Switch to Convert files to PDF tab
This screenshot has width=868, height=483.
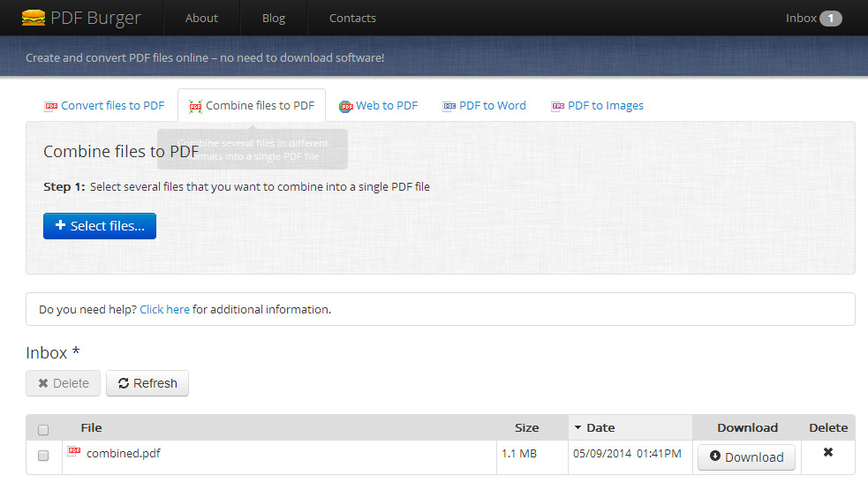(104, 105)
